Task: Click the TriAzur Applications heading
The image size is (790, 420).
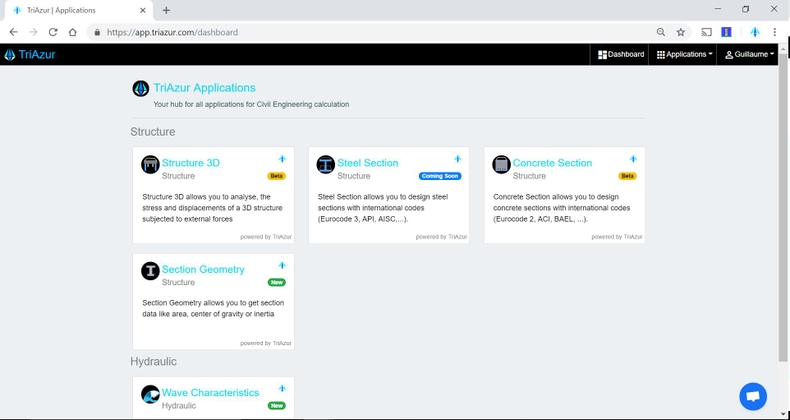Action: 204,88
